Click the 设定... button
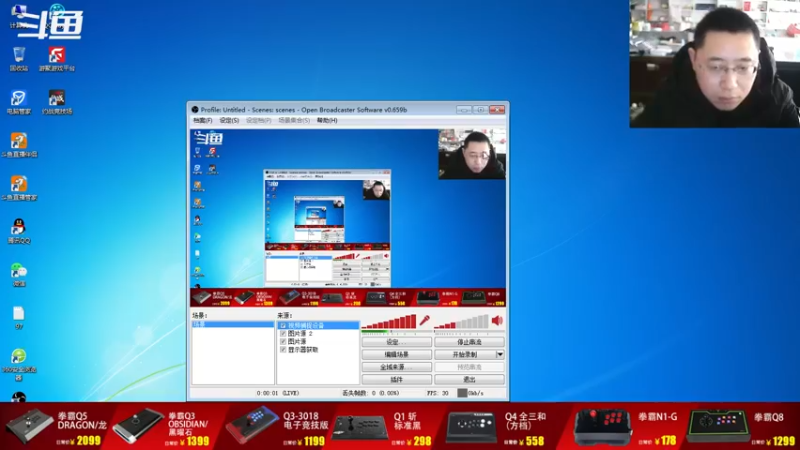The width and height of the screenshot is (800, 450). pyautogui.click(x=397, y=342)
